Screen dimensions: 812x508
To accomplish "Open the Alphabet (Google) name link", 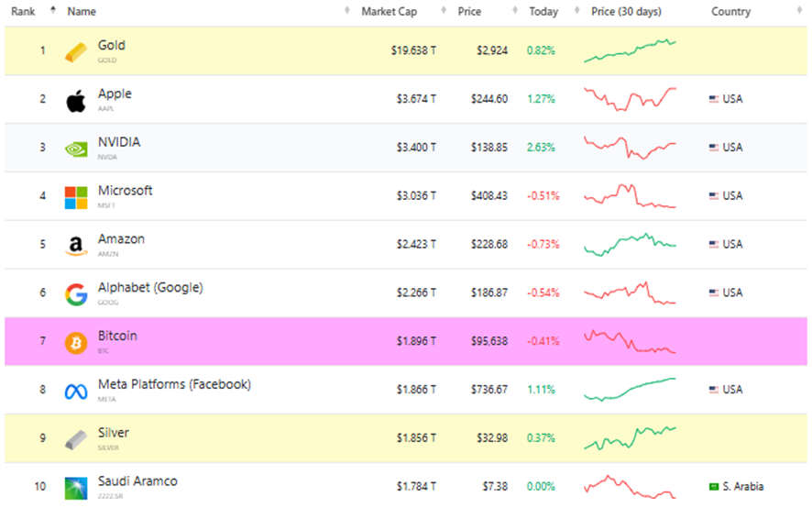I will (x=150, y=288).
